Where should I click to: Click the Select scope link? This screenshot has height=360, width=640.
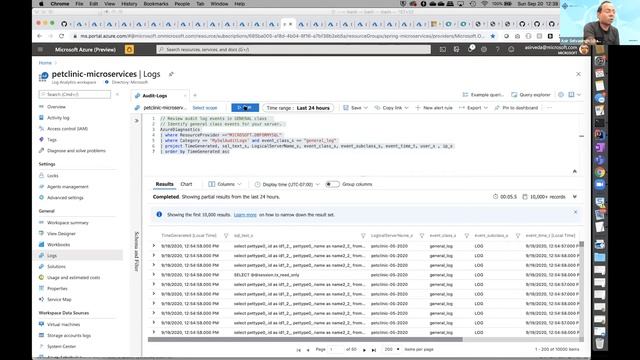coord(204,108)
